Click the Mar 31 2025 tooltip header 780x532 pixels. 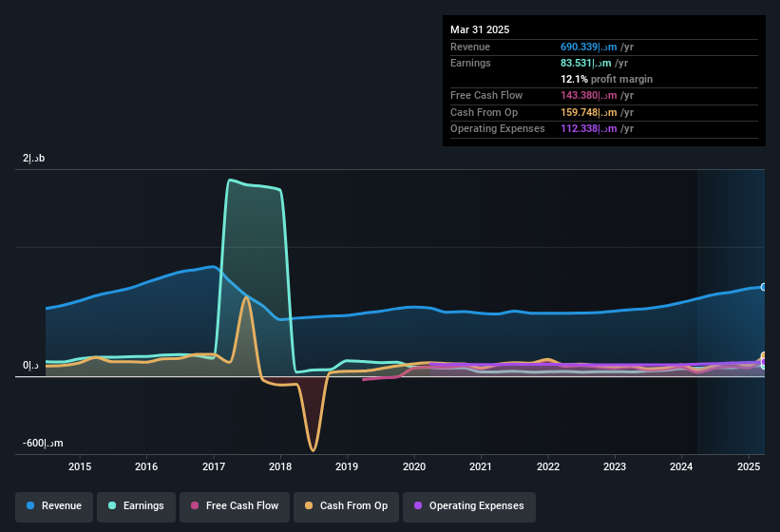(x=480, y=29)
